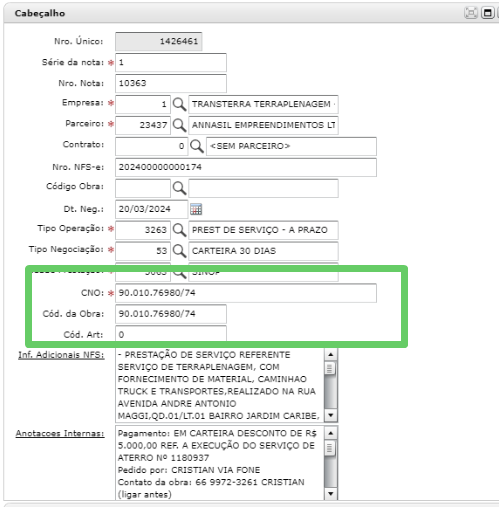Select the Série da nota field

click(171, 63)
